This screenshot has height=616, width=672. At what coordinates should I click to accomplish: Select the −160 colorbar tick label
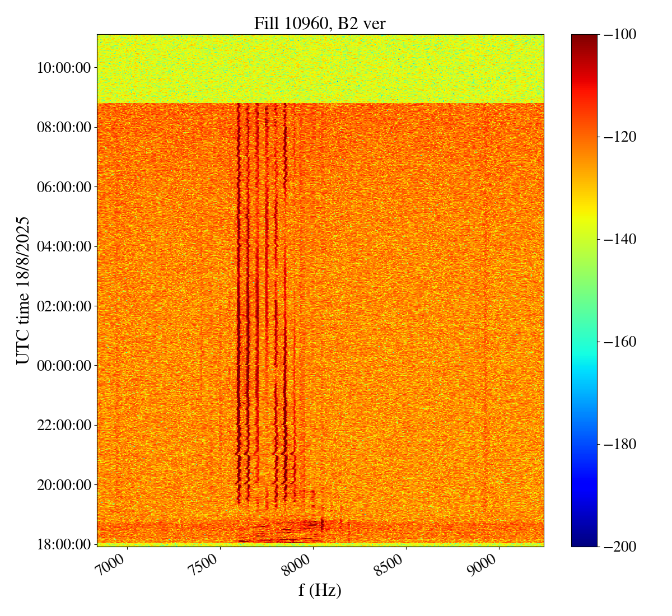620,342
